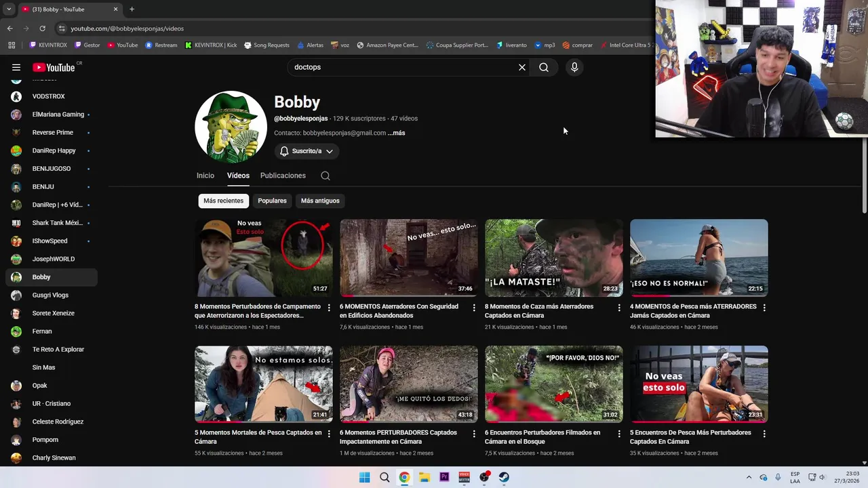
Task: Open the Song Requests bookmark
Action: (x=267, y=45)
